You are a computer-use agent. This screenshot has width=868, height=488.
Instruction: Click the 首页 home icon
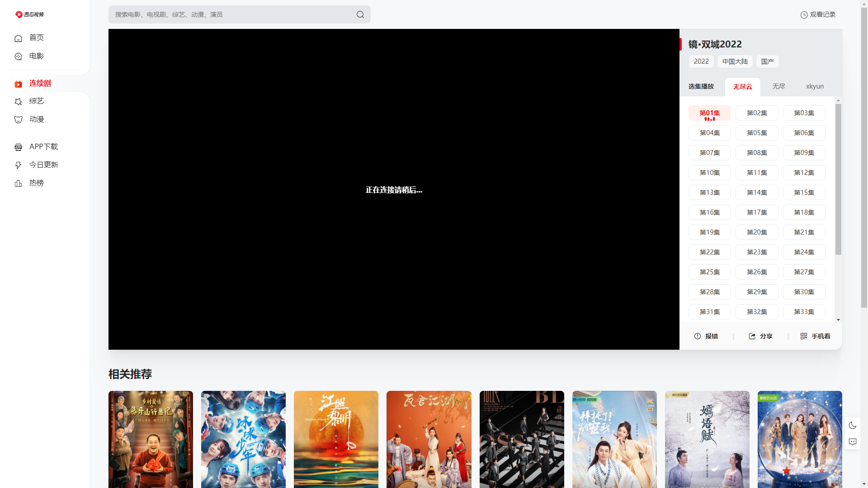pyautogui.click(x=18, y=38)
